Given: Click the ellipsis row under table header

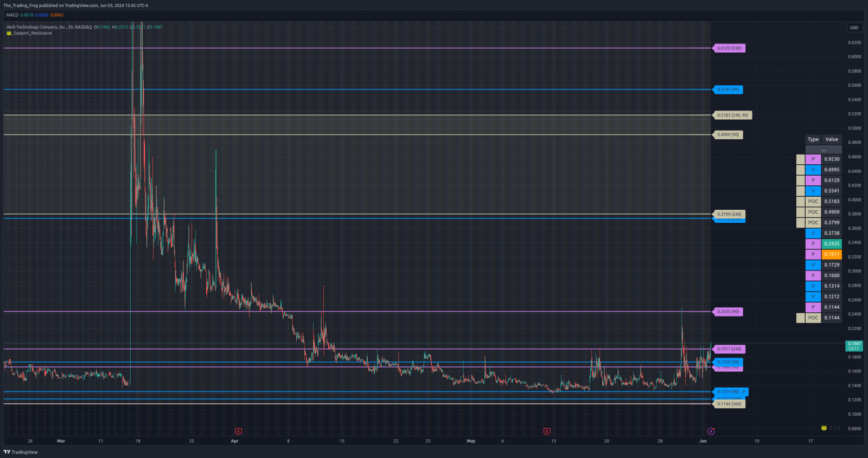Looking at the screenshot, I should tap(824, 150).
